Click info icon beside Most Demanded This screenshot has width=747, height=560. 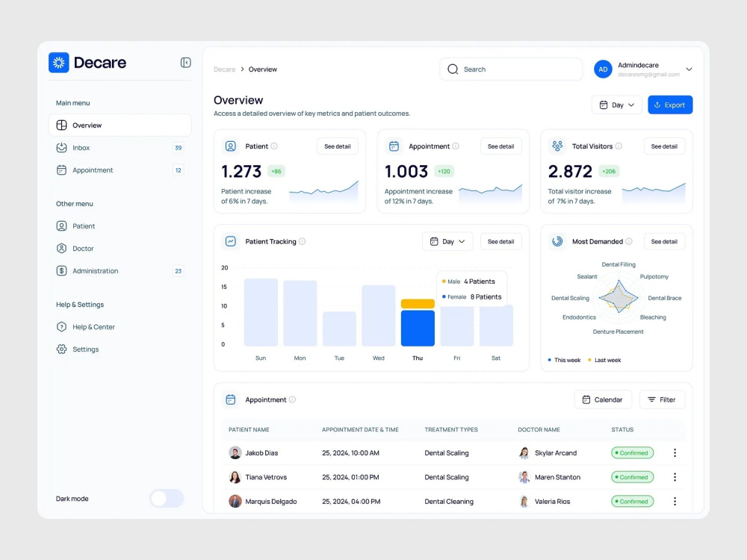(x=629, y=241)
